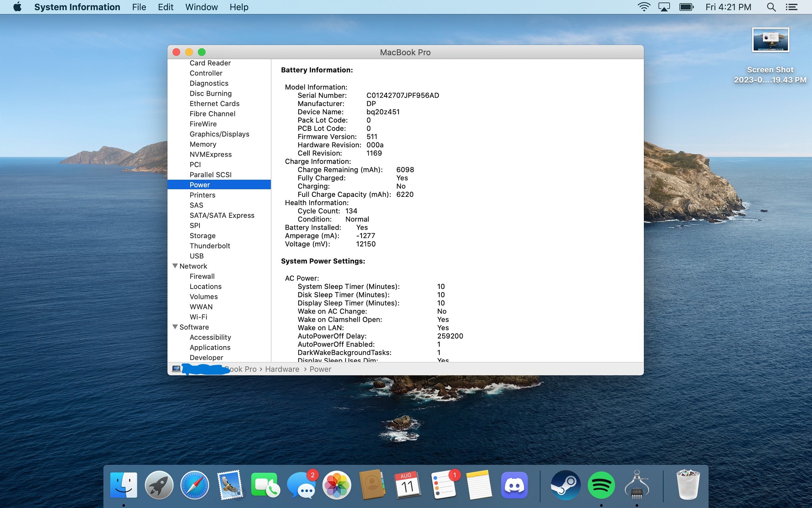Screen dimensions: 812x508
Task: Open the Help menu
Action: pos(239,7)
